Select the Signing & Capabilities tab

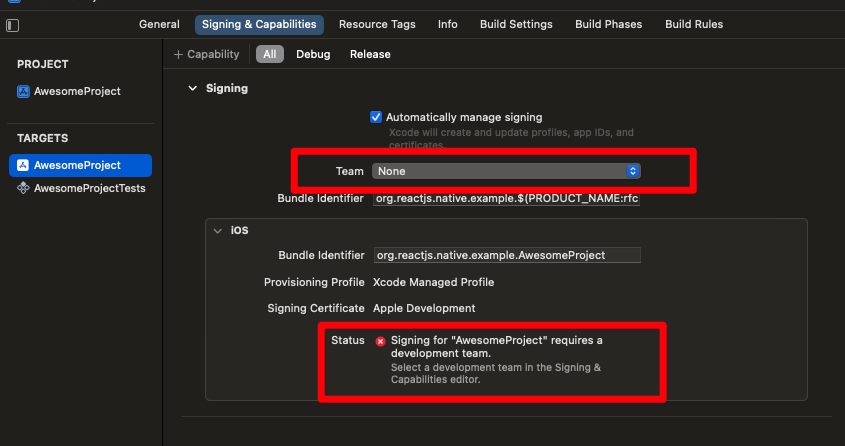(x=259, y=24)
